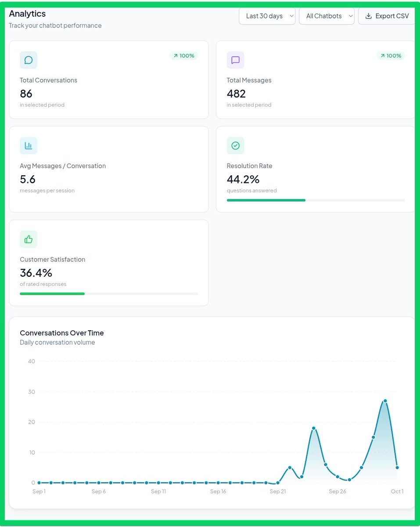Image resolution: width=420 pixels, height=527 pixels.
Task: Click the Total Messages square message icon
Action: point(235,60)
